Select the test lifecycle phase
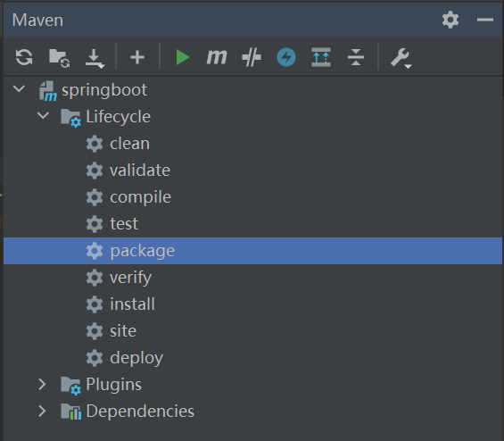 click(124, 224)
